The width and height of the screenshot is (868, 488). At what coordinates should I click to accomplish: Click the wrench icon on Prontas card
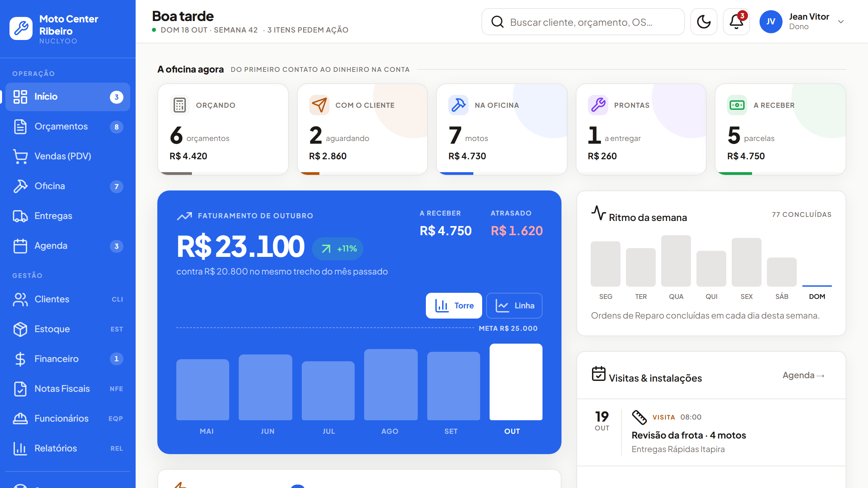coord(598,105)
